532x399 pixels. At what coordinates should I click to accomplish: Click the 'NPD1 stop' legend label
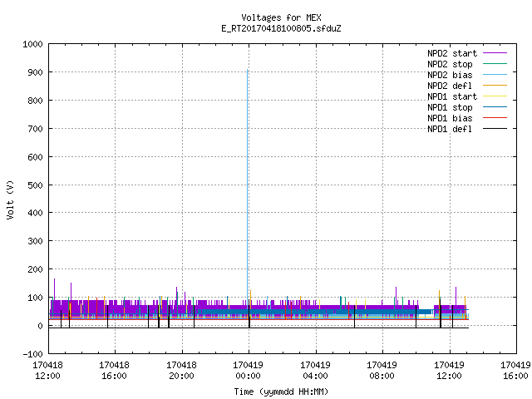click(450, 107)
